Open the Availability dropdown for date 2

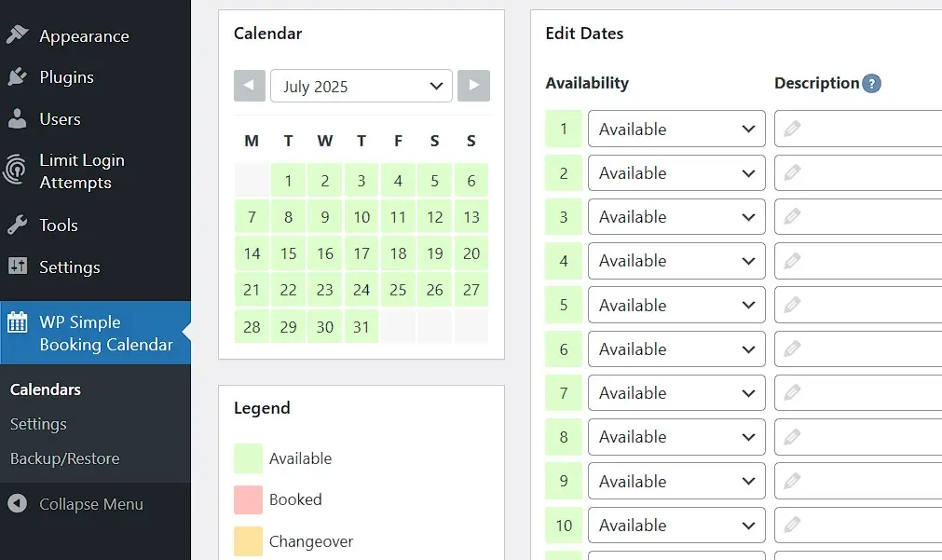tap(676, 172)
